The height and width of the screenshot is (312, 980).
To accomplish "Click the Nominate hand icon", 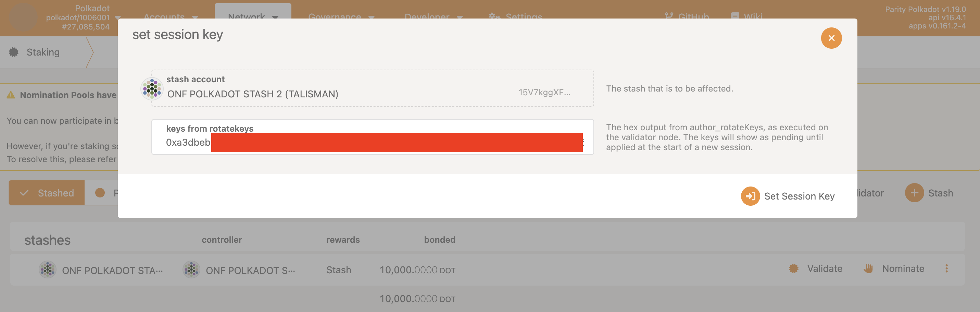I will (x=868, y=268).
